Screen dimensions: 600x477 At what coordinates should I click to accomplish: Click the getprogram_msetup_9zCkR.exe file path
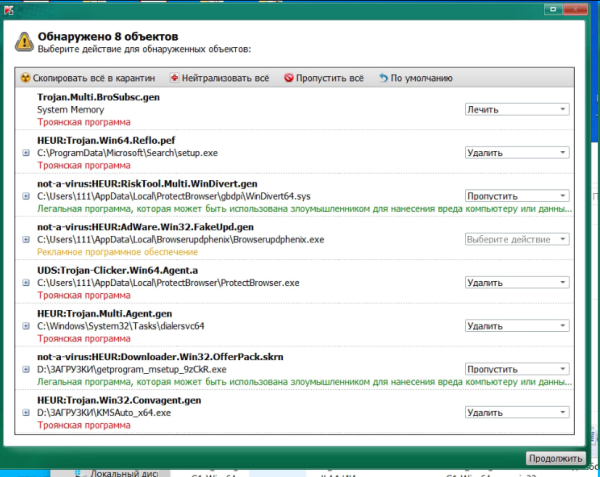tap(132, 370)
